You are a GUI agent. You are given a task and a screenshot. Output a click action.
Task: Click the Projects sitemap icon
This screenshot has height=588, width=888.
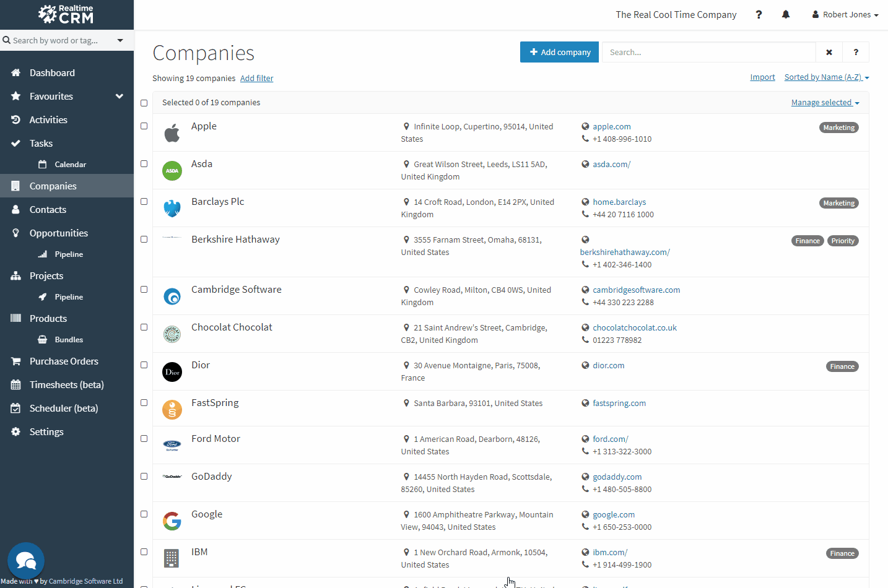16,276
